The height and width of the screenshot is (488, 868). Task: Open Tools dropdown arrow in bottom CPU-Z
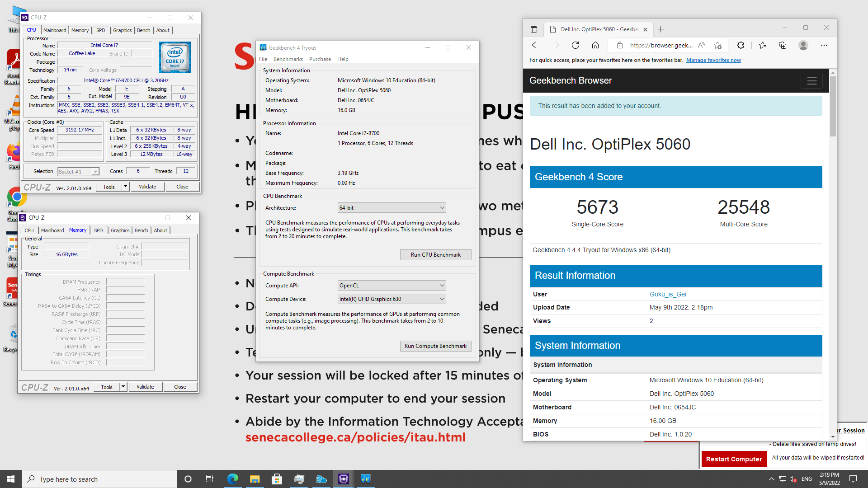pyautogui.click(x=123, y=387)
